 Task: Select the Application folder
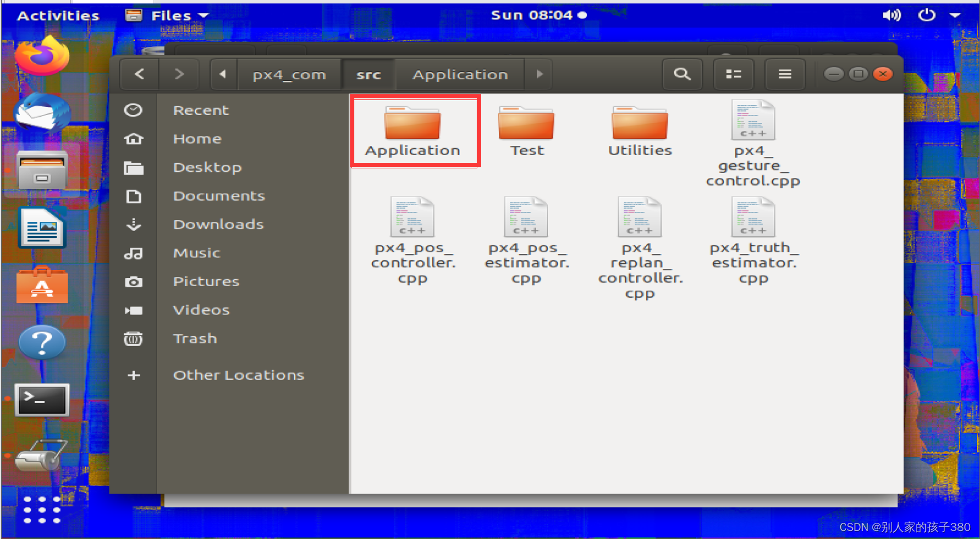click(x=412, y=131)
